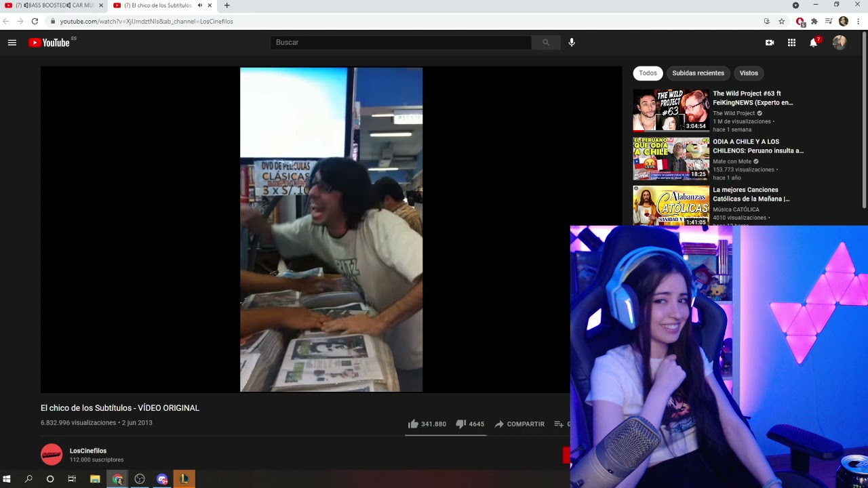Click the install app icon in address bar

(x=767, y=22)
